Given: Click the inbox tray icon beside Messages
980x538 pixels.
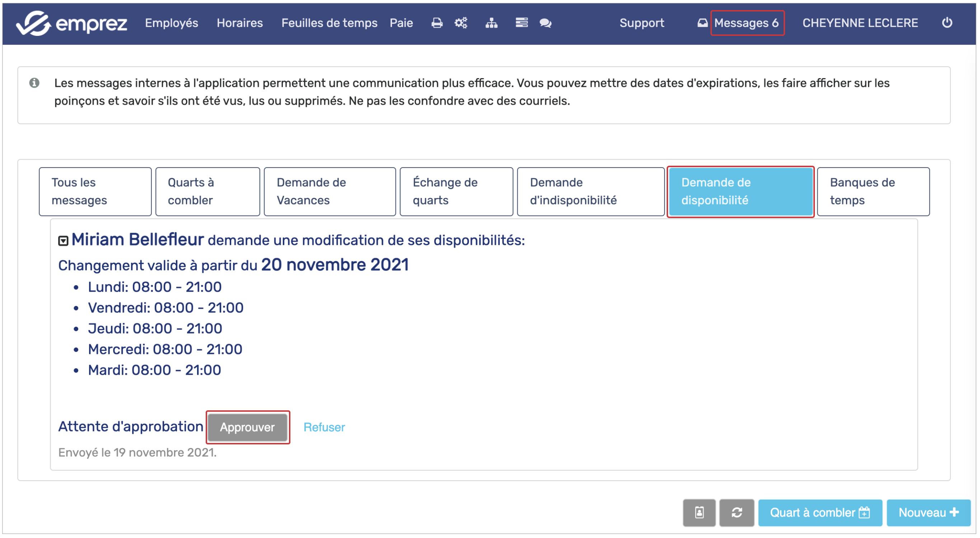Looking at the screenshot, I should point(702,23).
